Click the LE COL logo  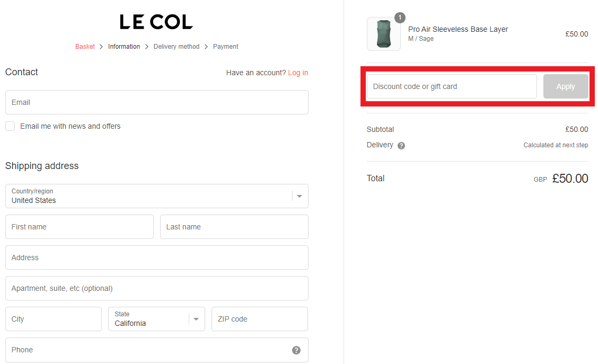[x=156, y=22]
